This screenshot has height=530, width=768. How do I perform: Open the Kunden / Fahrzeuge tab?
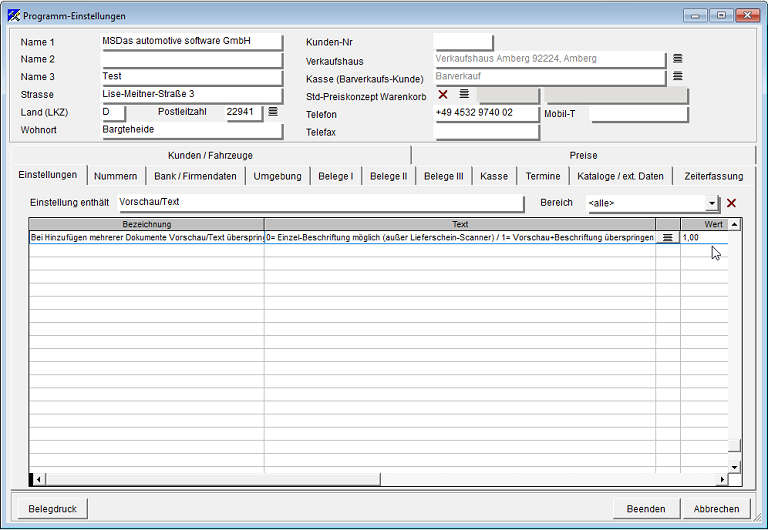click(210, 155)
